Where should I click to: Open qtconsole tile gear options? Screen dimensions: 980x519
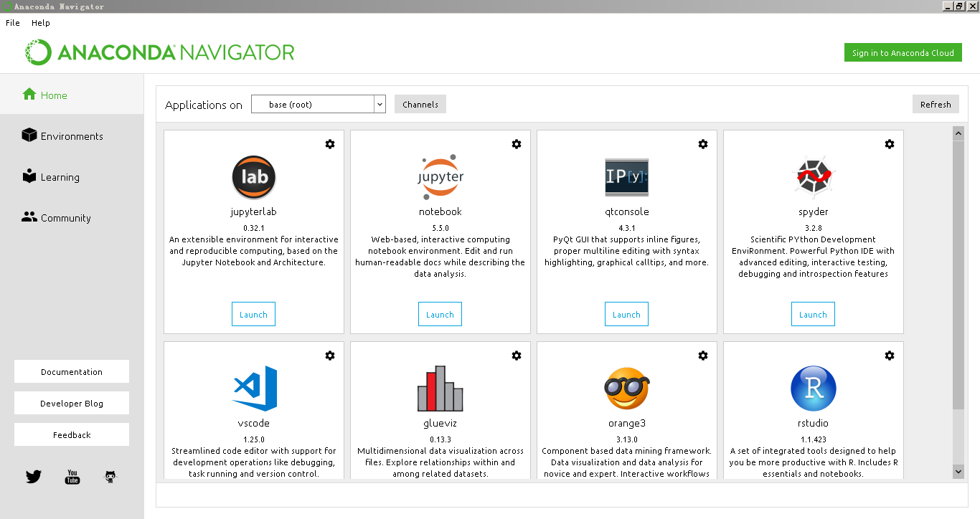point(703,144)
